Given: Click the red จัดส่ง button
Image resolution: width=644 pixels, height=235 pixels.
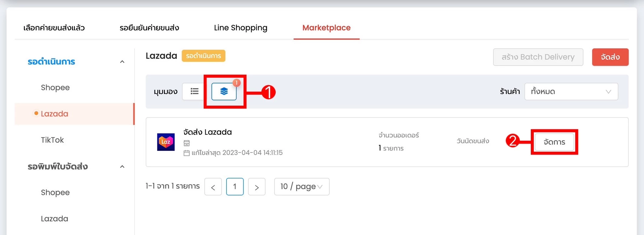Looking at the screenshot, I should coord(610,57).
